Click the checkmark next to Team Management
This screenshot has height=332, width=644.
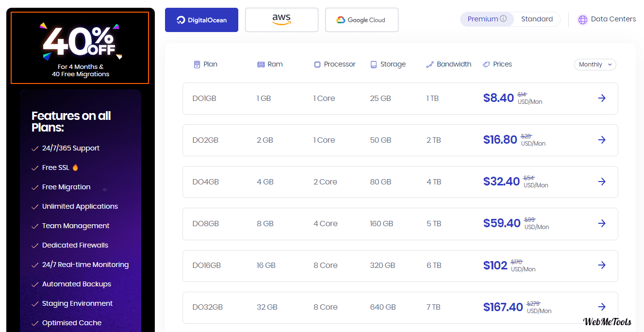(35, 226)
